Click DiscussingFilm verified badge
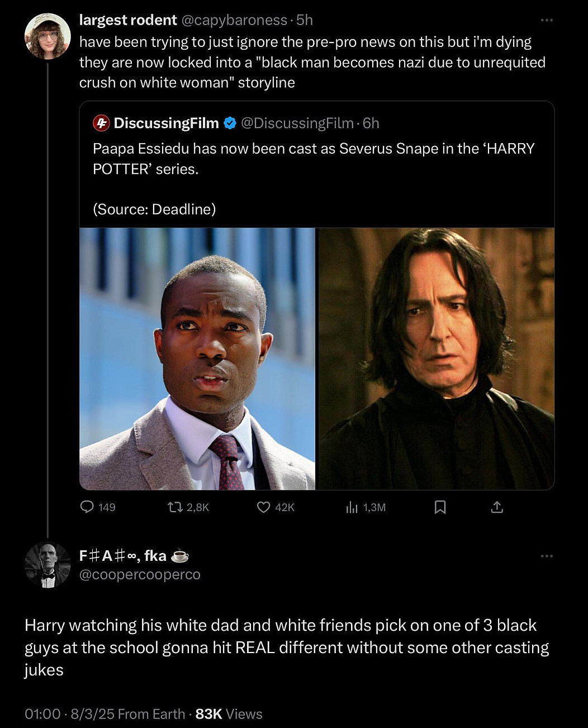588x728 pixels. pyautogui.click(x=230, y=123)
